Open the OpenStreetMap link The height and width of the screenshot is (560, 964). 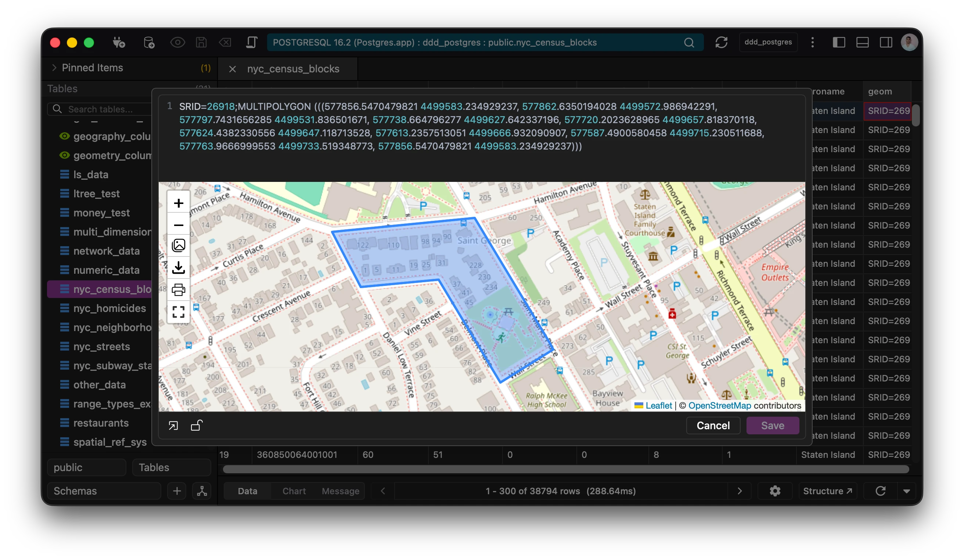point(719,405)
